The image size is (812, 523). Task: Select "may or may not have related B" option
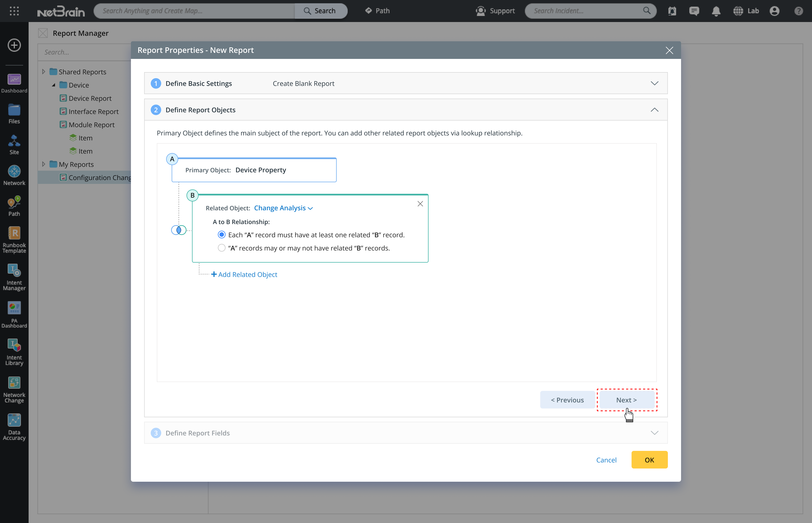click(x=222, y=248)
